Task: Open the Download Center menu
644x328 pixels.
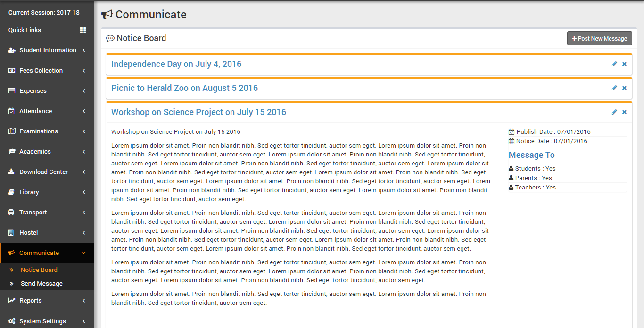Action: 43,172
